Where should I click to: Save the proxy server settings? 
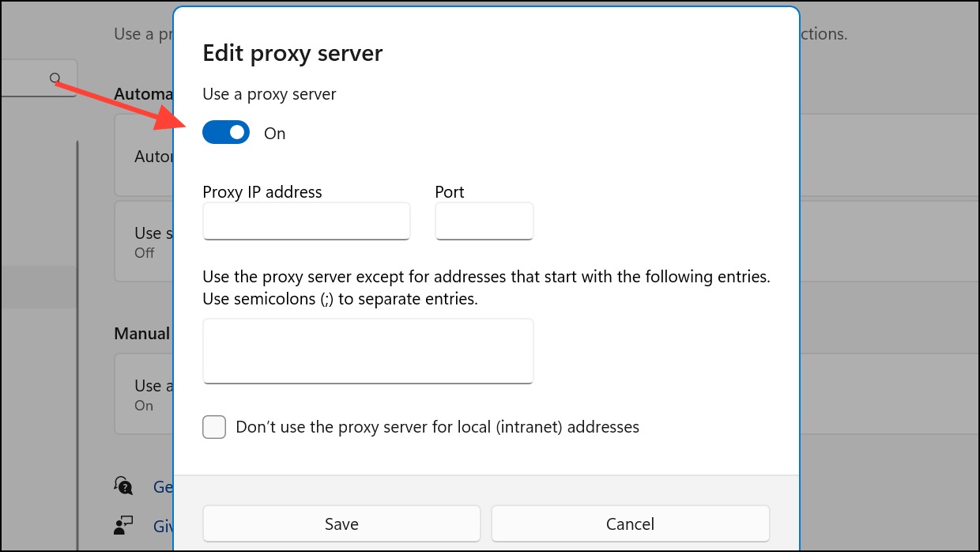click(341, 524)
